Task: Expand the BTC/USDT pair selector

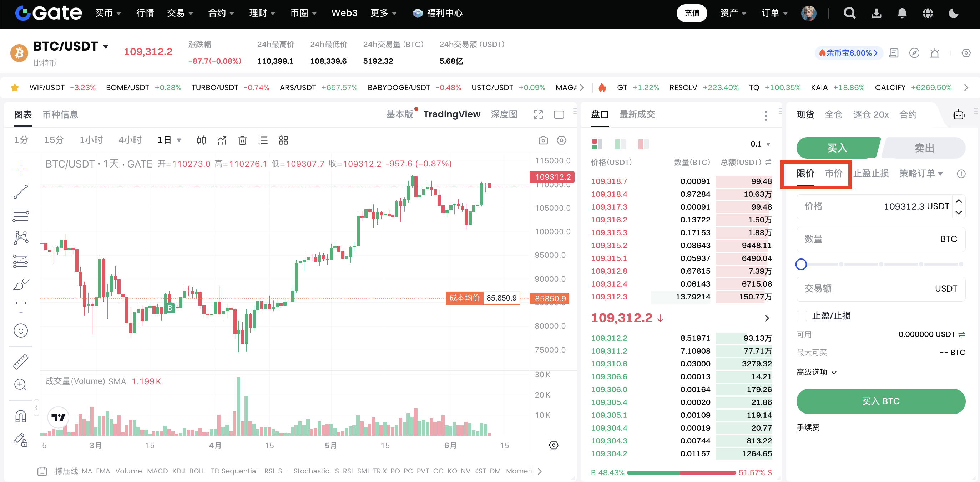Action: [x=106, y=46]
